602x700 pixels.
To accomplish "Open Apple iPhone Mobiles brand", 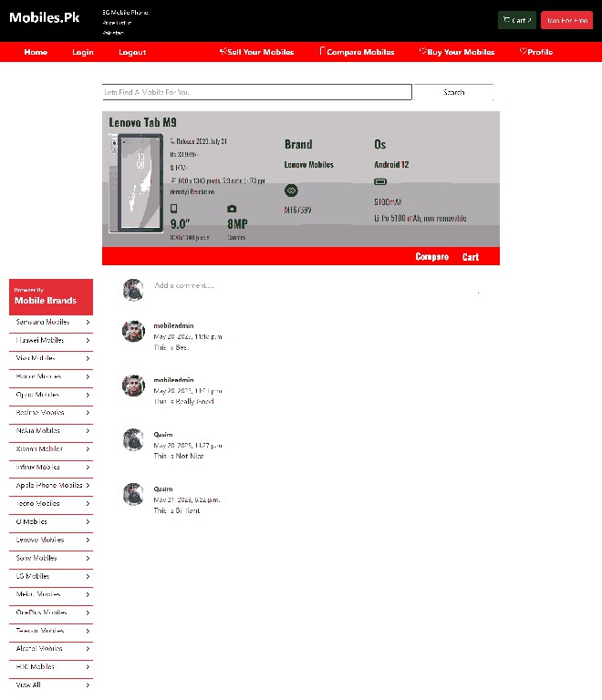I will pos(51,485).
